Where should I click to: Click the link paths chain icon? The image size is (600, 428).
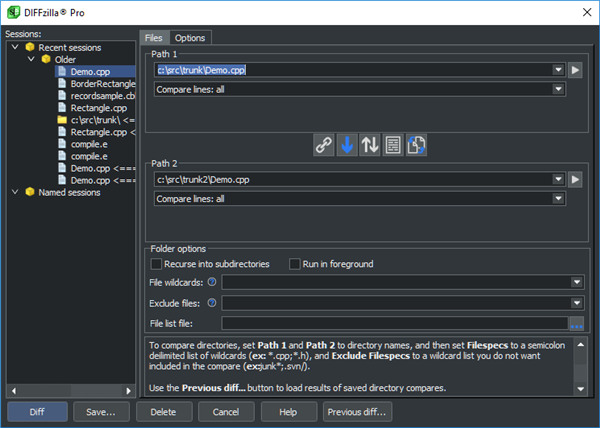tap(324, 145)
